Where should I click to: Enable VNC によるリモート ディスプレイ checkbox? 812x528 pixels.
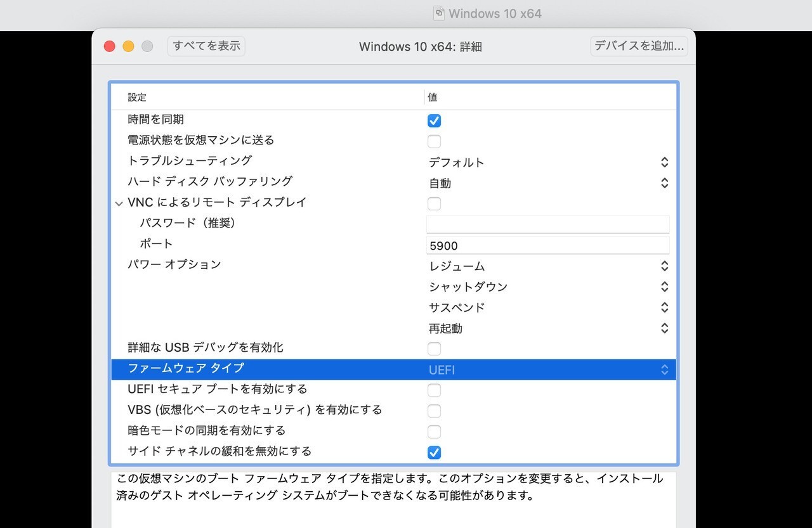(434, 203)
